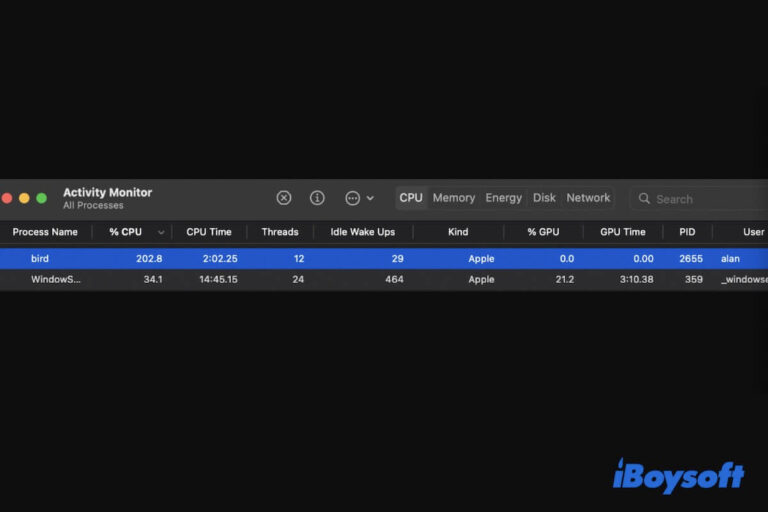The height and width of the screenshot is (512, 768).
Task: Select the Disk tab
Action: pos(544,198)
